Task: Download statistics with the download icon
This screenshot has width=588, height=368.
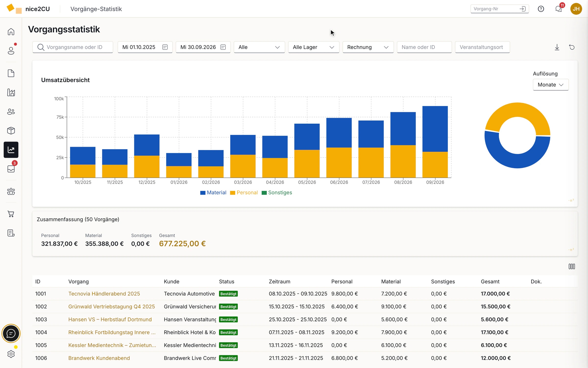Action: click(x=557, y=47)
